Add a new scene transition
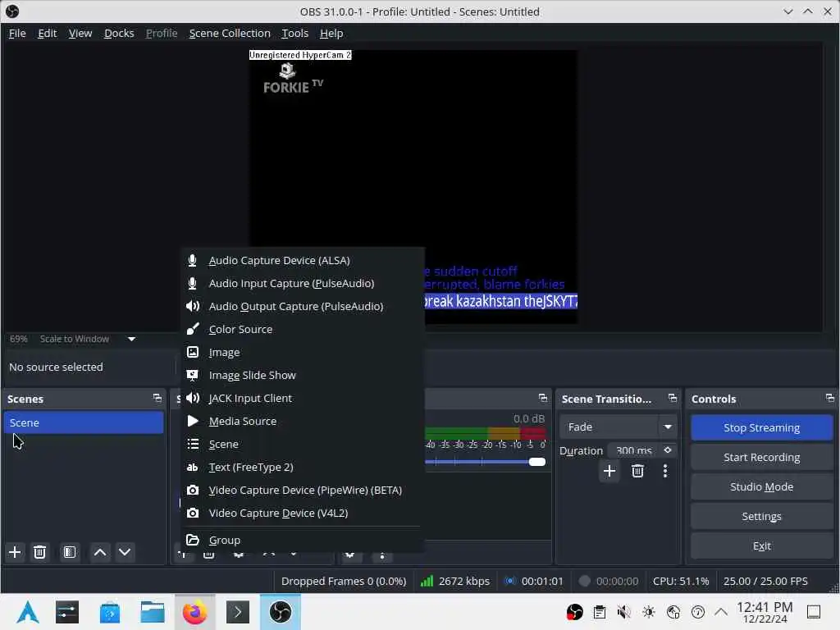 click(x=609, y=471)
